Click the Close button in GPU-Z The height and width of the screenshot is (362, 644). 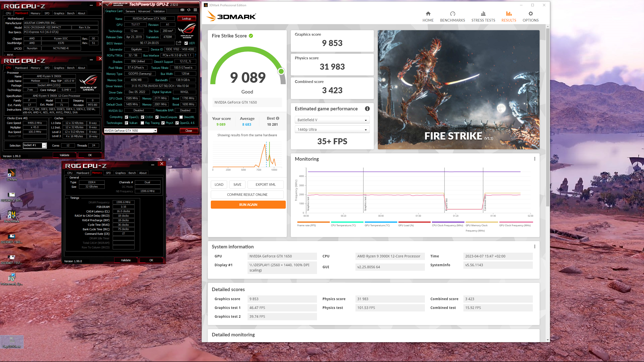tap(189, 131)
